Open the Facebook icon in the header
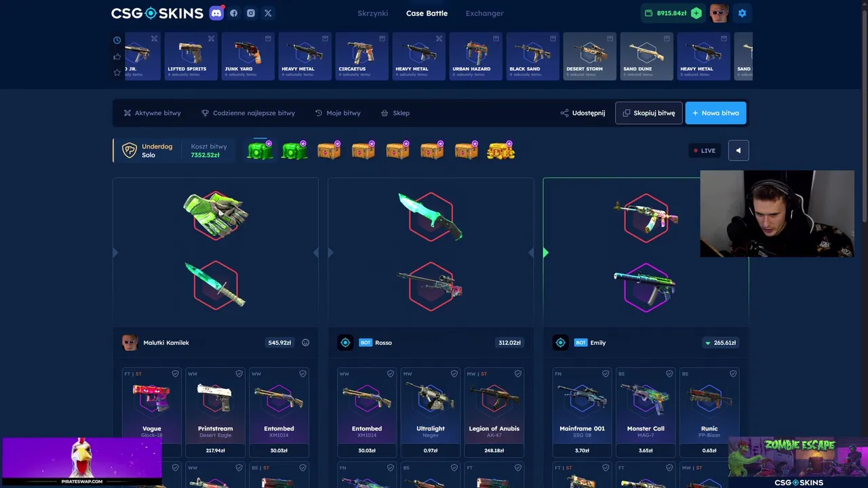The height and width of the screenshot is (488, 868). 234,13
